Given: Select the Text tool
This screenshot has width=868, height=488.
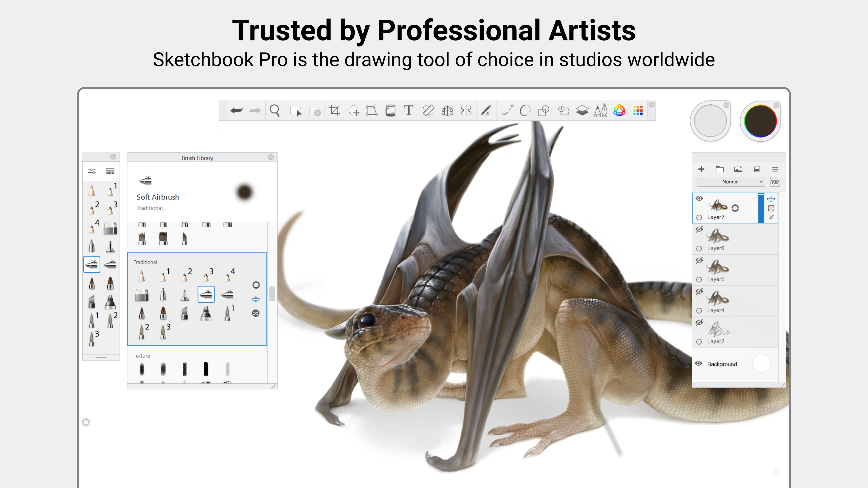Looking at the screenshot, I should tap(408, 110).
